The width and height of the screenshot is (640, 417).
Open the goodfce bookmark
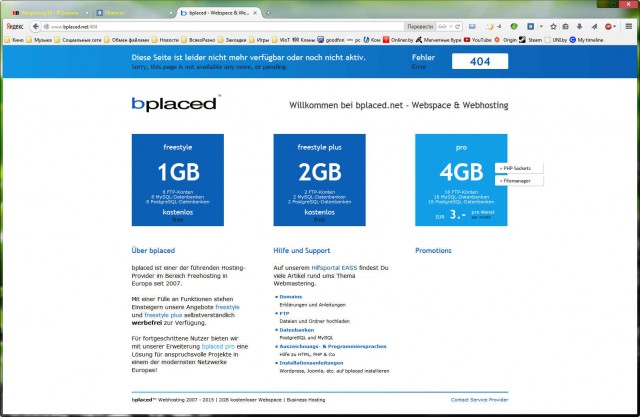pos(331,40)
